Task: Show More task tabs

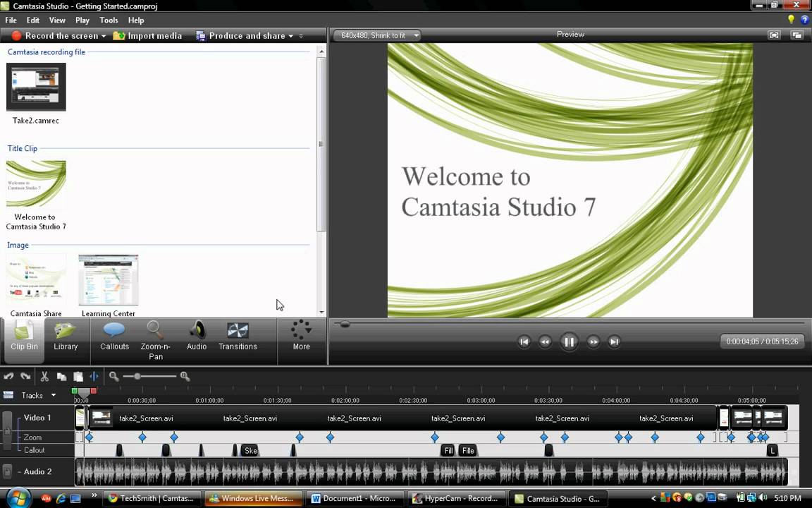Action: [302, 336]
